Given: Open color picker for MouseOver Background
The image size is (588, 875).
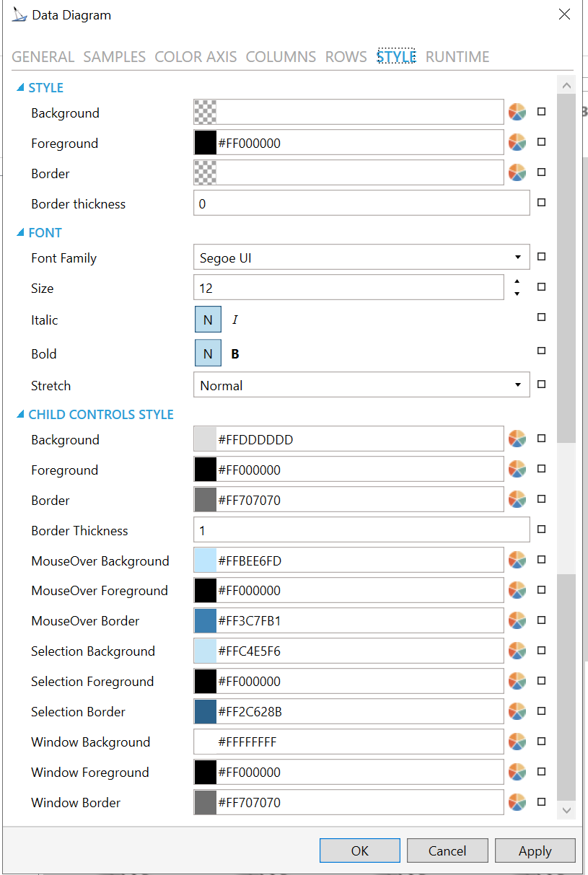Looking at the screenshot, I should click(x=517, y=560).
